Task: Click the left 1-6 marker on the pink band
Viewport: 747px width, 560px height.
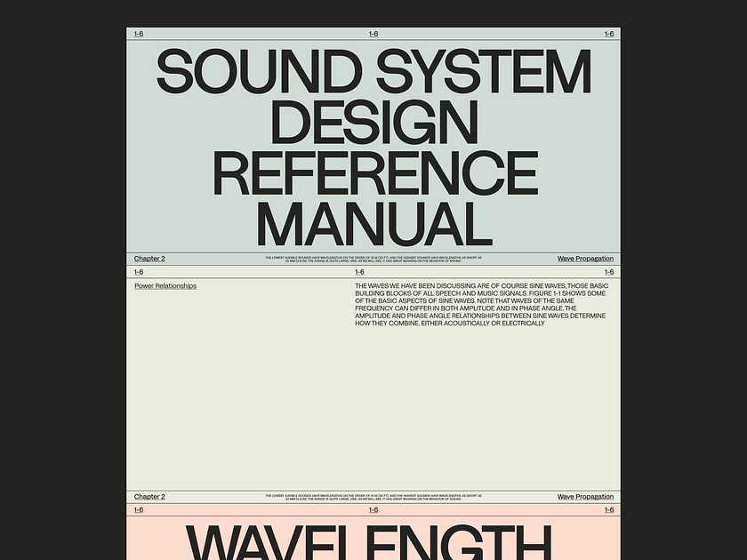Action: (138, 509)
